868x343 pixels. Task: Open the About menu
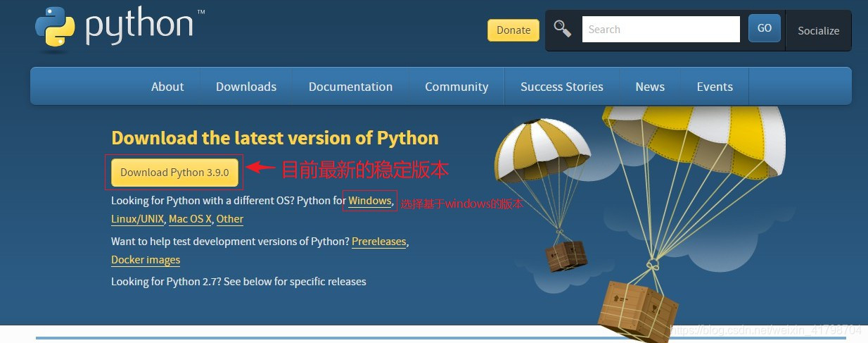click(x=167, y=87)
